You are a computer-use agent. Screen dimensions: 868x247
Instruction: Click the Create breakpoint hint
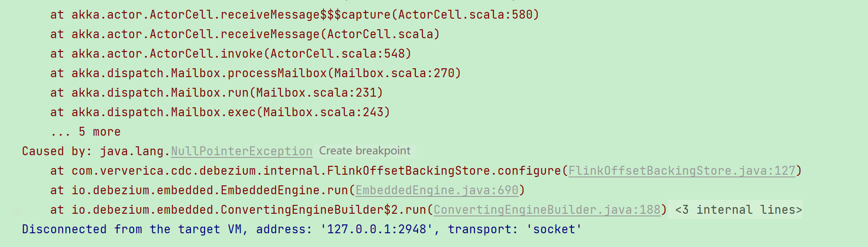(364, 151)
